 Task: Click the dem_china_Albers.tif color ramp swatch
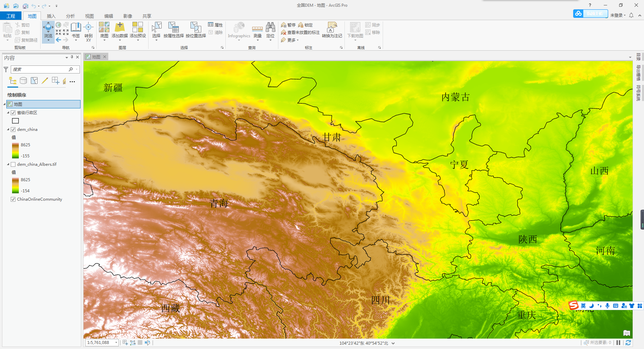pyautogui.click(x=15, y=185)
